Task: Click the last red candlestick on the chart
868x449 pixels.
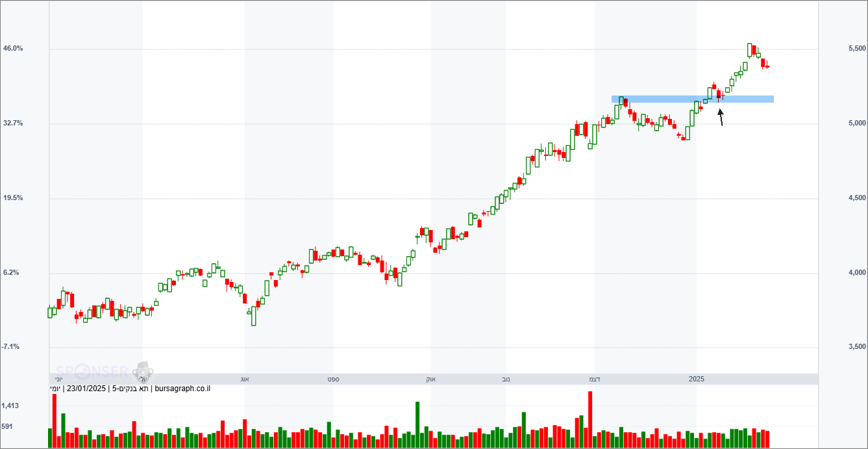Action: tap(767, 66)
